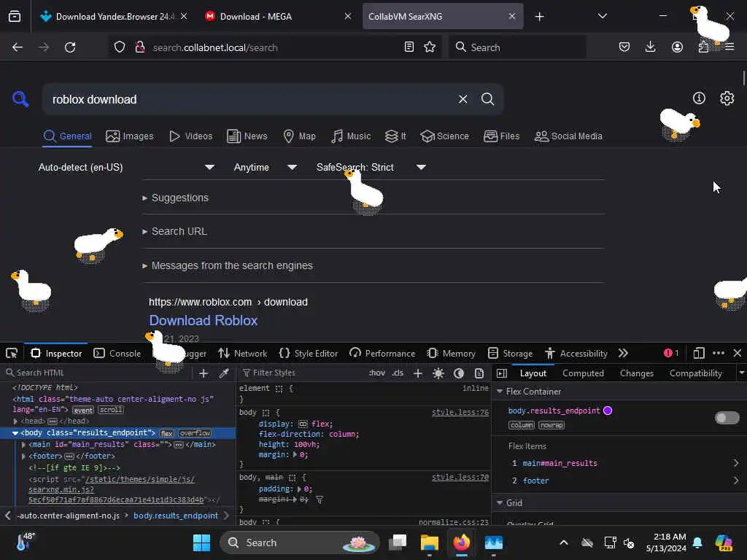The image size is (747, 560).
Task: Click the SearXNG logo magnifier
Action: pos(20,99)
